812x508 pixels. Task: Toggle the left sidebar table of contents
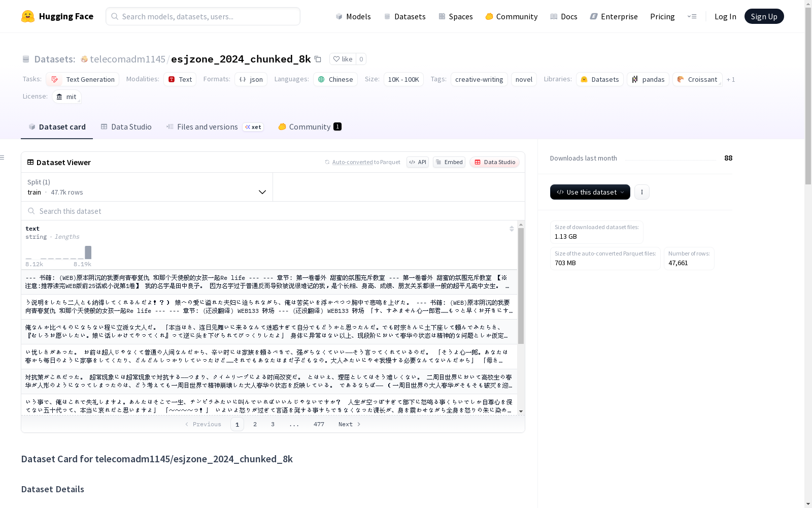click(3, 157)
